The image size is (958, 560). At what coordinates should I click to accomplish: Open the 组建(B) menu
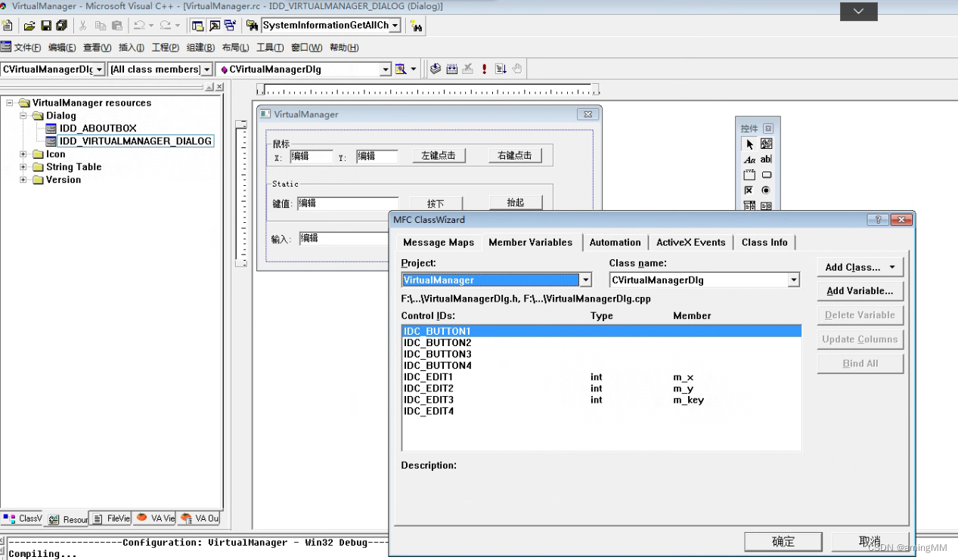coord(200,48)
